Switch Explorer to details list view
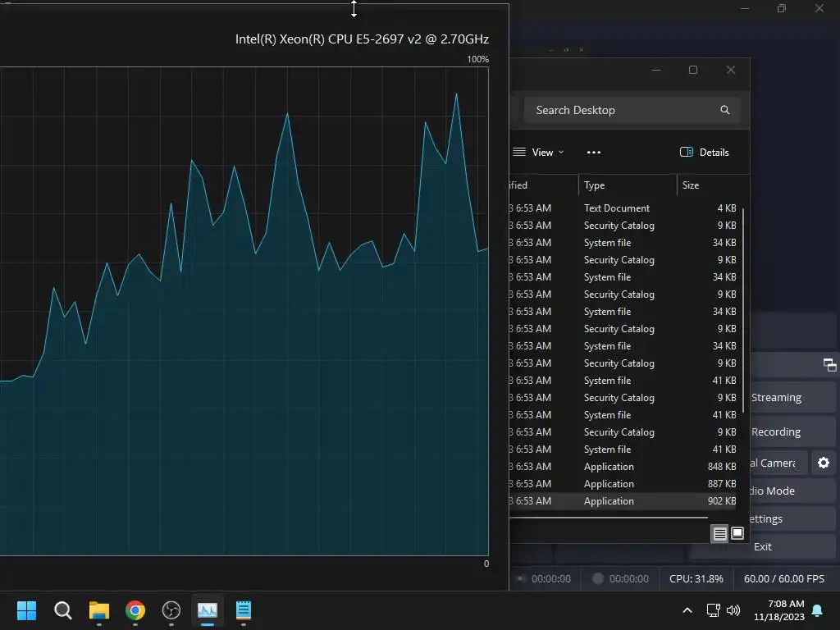This screenshot has height=630, width=840. (x=719, y=533)
